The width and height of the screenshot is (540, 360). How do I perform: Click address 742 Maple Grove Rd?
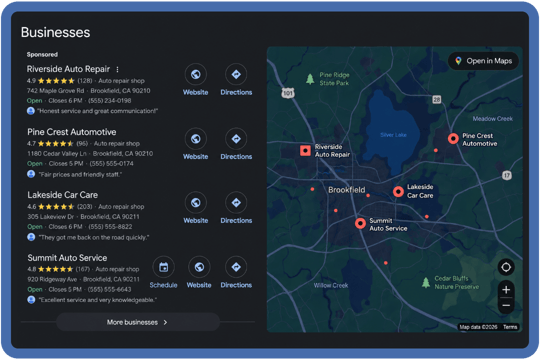coord(55,91)
